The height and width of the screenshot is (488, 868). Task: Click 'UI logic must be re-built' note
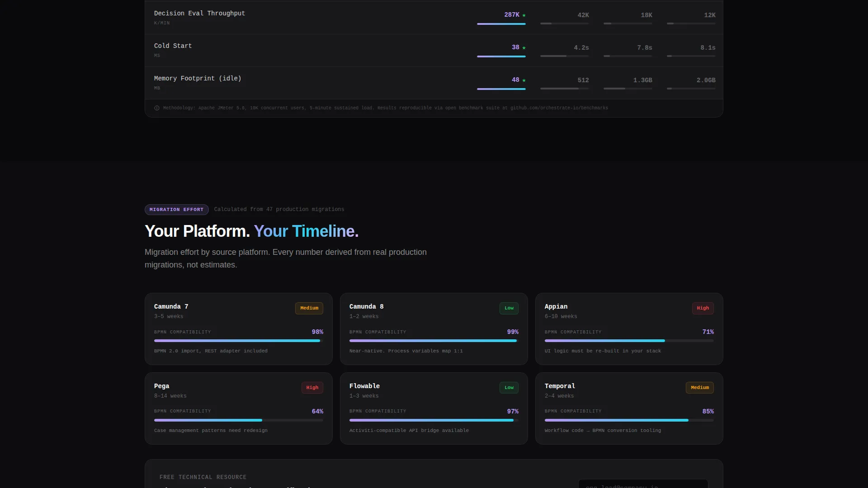point(603,351)
